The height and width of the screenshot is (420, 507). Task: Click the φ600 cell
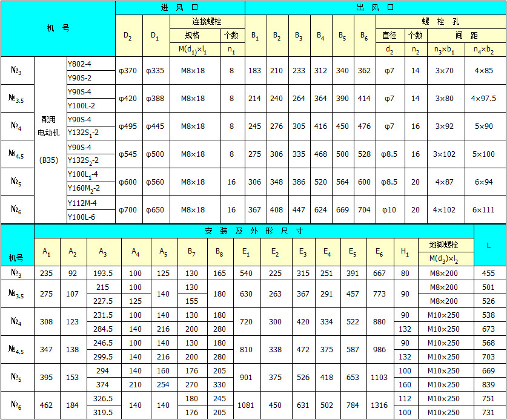point(128,182)
